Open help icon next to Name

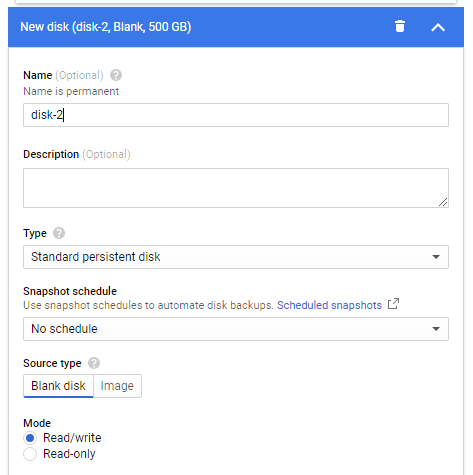(x=116, y=75)
